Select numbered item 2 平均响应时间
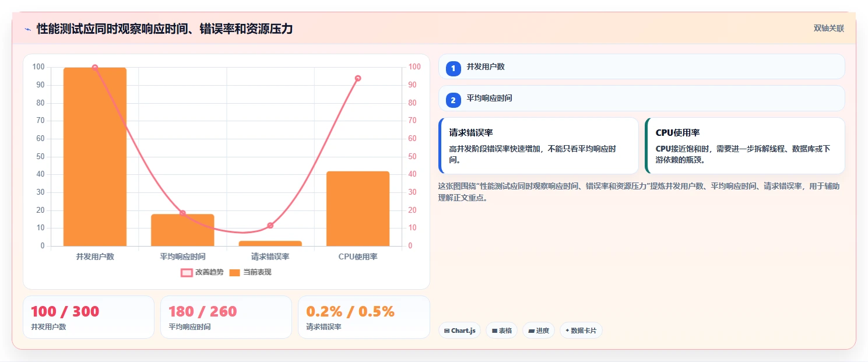This screenshot has width=868, height=362. (641, 98)
